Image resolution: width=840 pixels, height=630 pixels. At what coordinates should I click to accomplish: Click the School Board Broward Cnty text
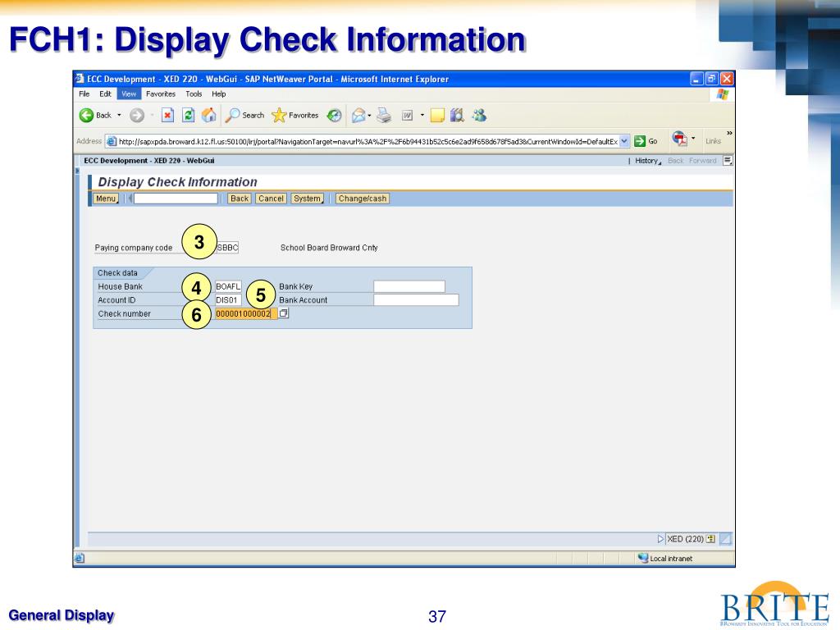[x=329, y=248]
